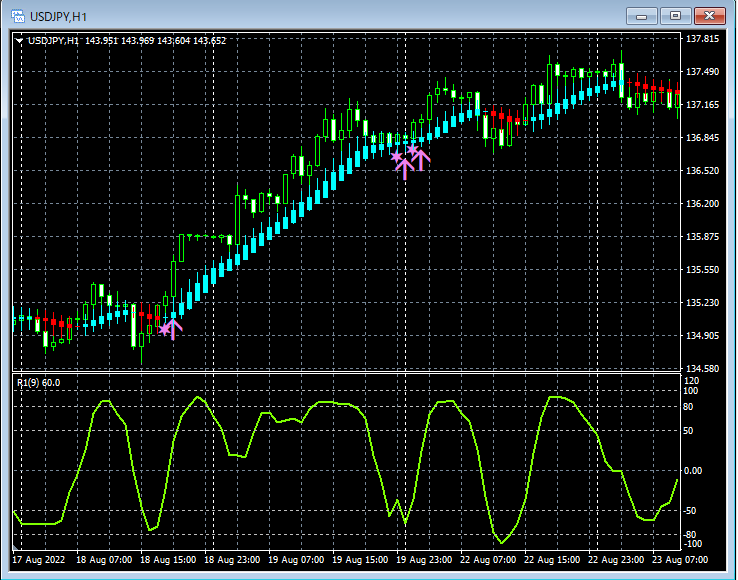The image size is (738, 580).
Task: Click the 17 Aug 2022 time axis label
Action: tap(41, 560)
